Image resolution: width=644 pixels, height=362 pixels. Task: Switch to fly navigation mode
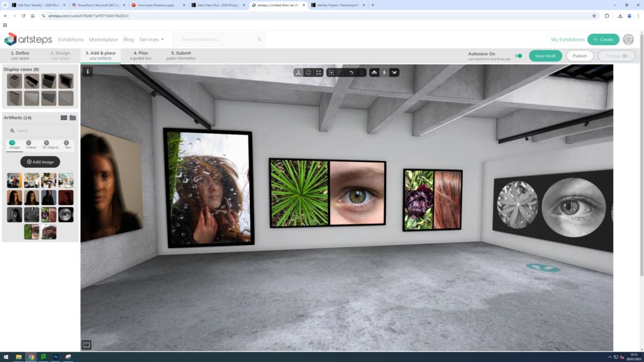pos(394,73)
